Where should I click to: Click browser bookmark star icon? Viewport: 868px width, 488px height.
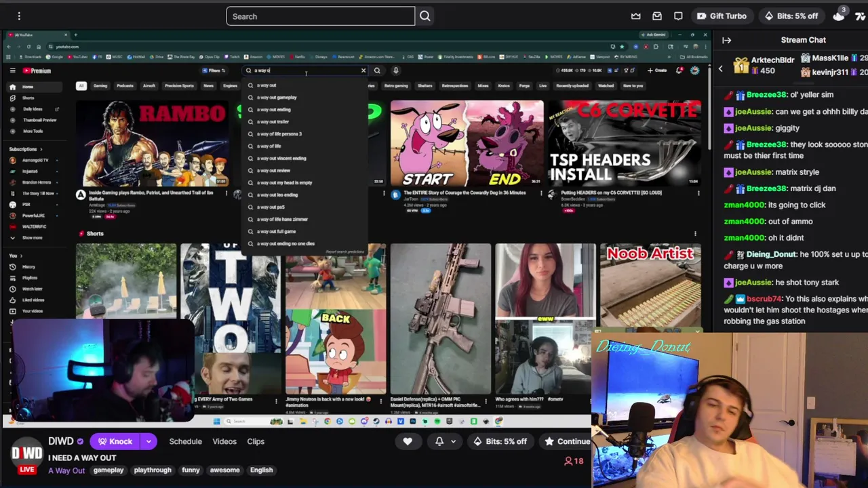coord(621,47)
